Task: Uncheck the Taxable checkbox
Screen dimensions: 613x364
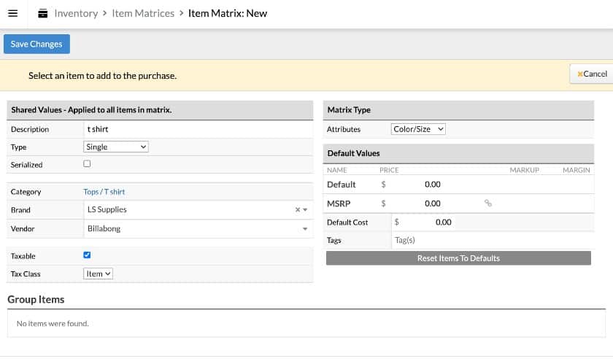Action: point(87,255)
